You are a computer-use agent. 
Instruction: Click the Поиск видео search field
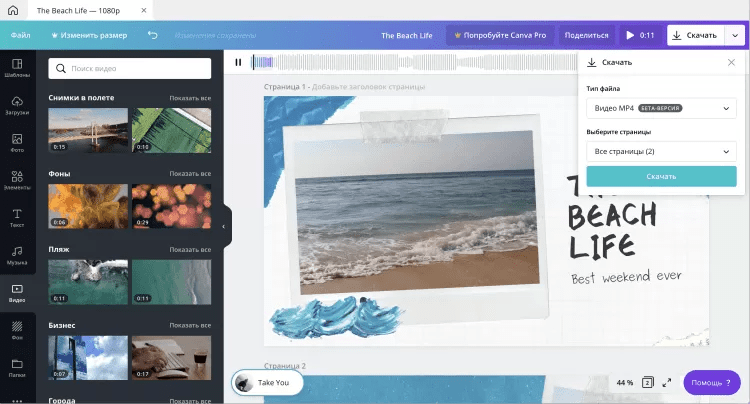130,68
